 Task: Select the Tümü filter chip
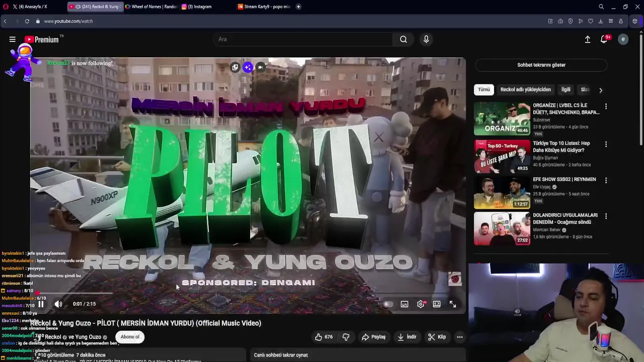484,89
